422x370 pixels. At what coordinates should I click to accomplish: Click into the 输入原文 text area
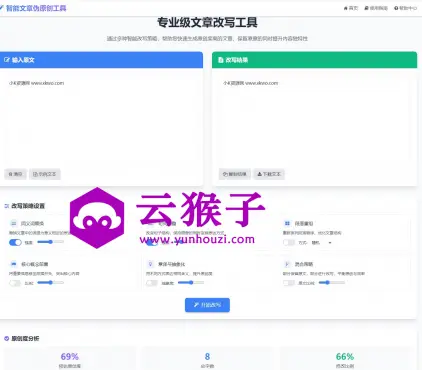[101, 120]
